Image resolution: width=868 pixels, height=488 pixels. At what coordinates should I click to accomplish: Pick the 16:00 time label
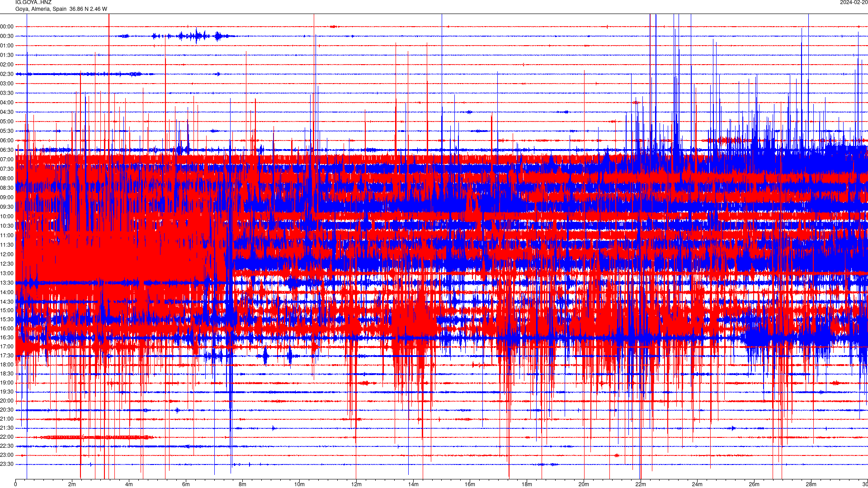7,328
